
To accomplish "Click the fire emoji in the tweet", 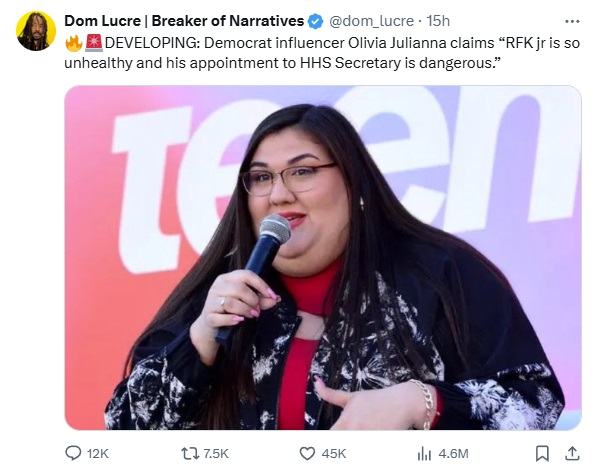I will [74, 43].
